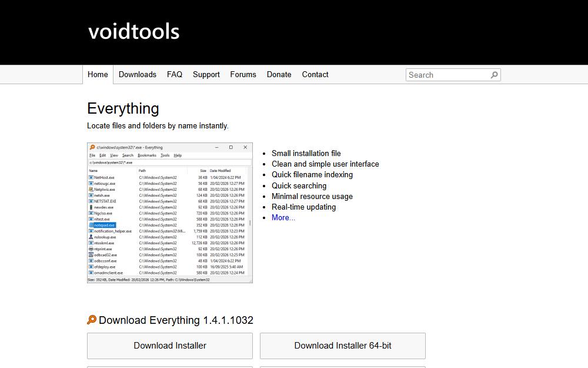Visit the Forums link
The height and width of the screenshot is (368, 588).
tap(243, 74)
